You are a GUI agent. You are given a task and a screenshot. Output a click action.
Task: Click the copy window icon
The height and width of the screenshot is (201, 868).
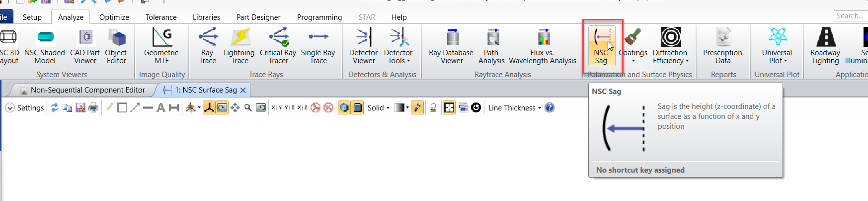tap(68, 107)
